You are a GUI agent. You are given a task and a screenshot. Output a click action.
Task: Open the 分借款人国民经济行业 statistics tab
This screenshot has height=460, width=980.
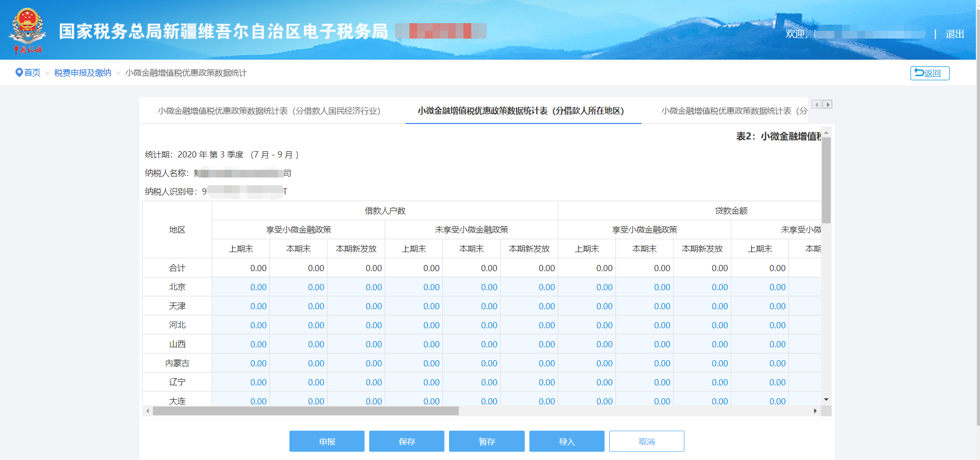[269, 111]
